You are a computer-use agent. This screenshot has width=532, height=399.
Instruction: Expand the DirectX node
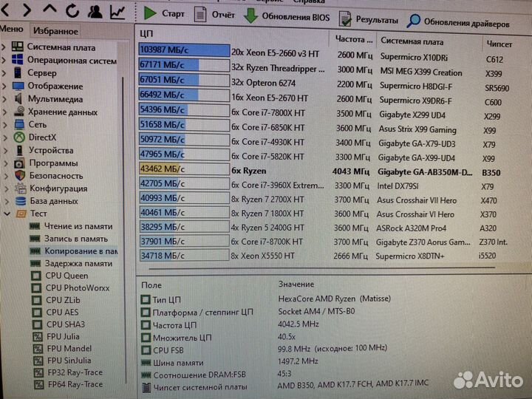[5, 137]
